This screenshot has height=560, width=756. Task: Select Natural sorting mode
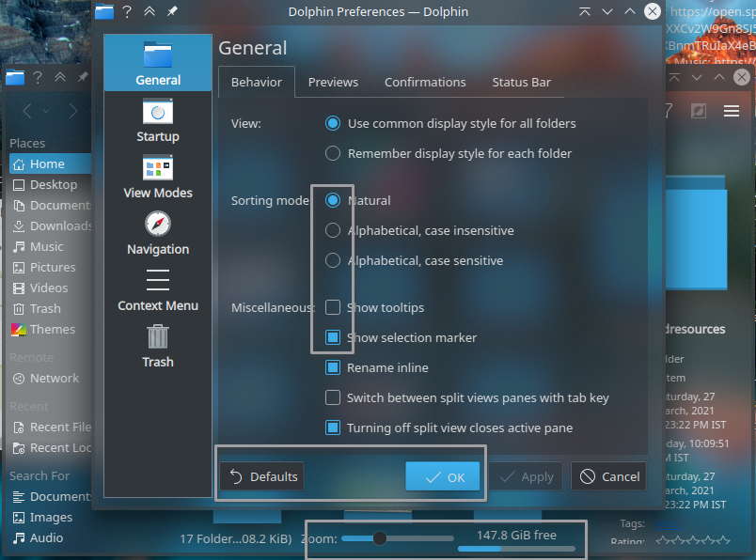[357, 200]
